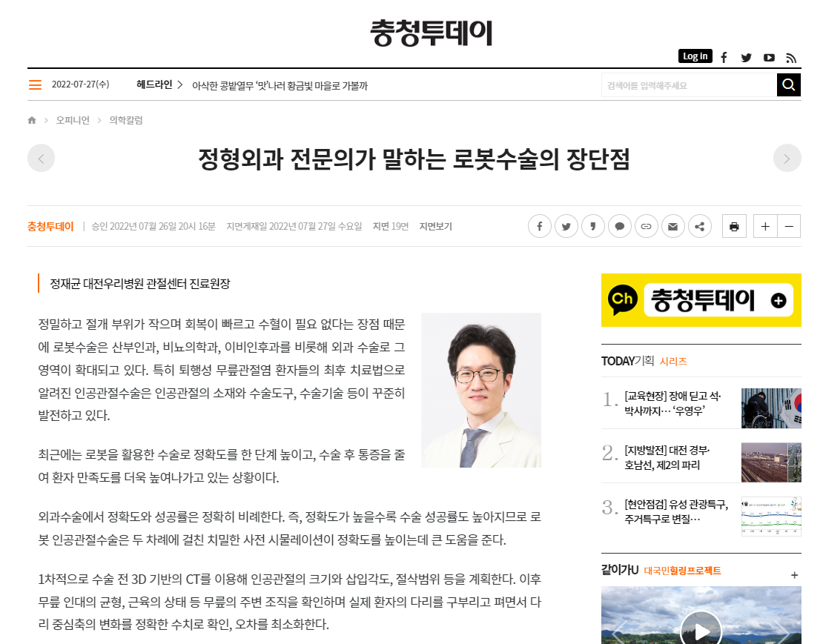The height and width of the screenshot is (644, 823).
Task: Go to next article arrow
Action: pos(787,159)
